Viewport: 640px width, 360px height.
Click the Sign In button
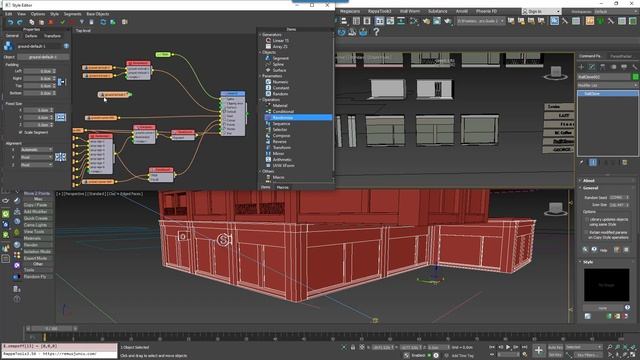coord(541,11)
